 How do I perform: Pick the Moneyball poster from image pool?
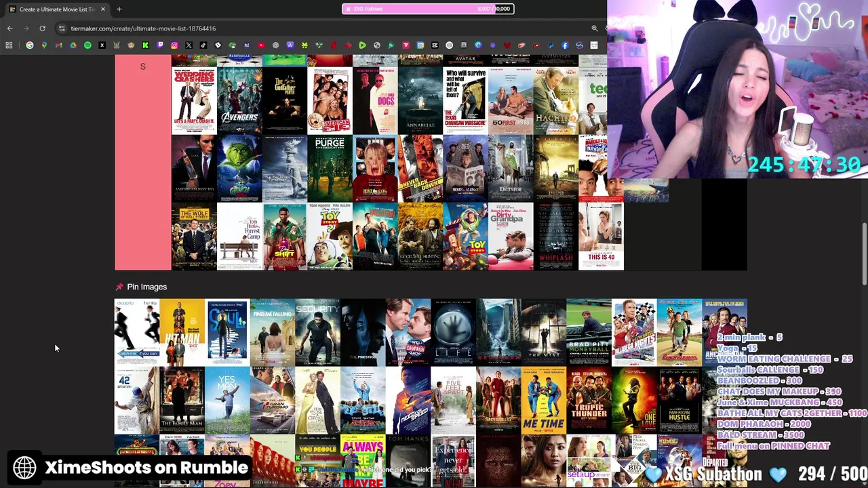pyautogui.click(x=589, y=332)
